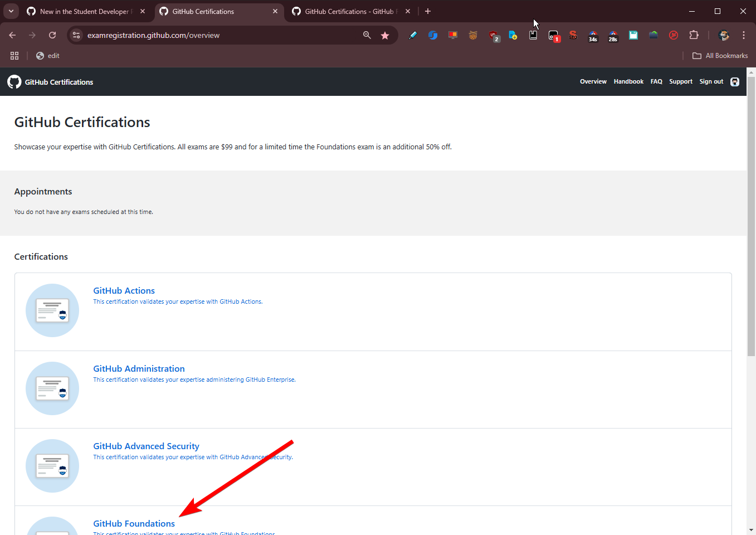The image size is (756, 535).
Task: Close the third GitHub Certifications tab
Action: 408,11
